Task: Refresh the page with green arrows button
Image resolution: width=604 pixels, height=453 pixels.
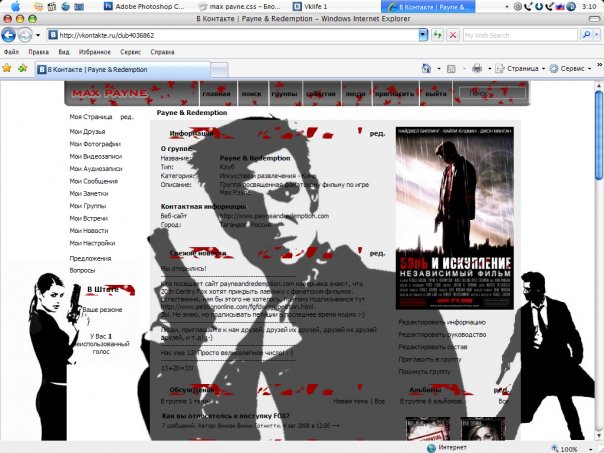Action: click(x=438, y=35)
